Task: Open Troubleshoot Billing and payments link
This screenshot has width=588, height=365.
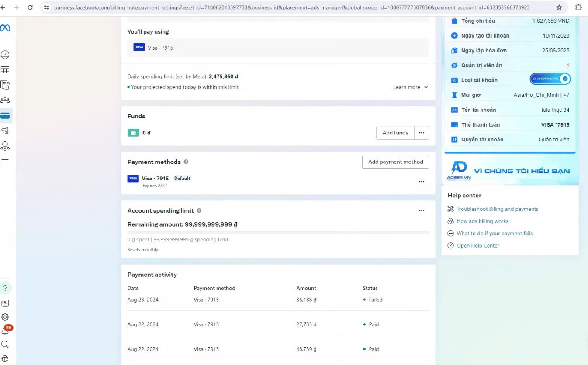Action: 497,209
